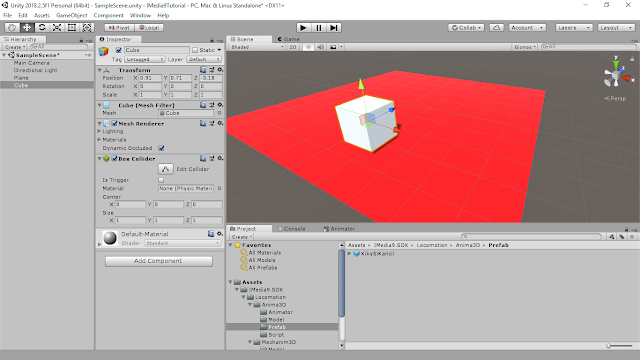Select the Rotate tool
The width and height of the screenshot is (640, 360).
pyautogui.click(x=42, y=27)
